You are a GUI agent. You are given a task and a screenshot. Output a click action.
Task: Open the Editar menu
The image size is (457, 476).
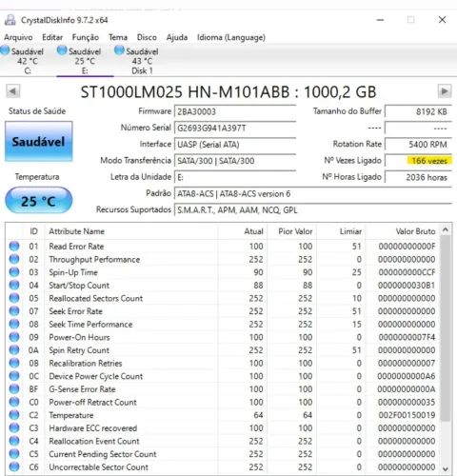coord(52,37)
